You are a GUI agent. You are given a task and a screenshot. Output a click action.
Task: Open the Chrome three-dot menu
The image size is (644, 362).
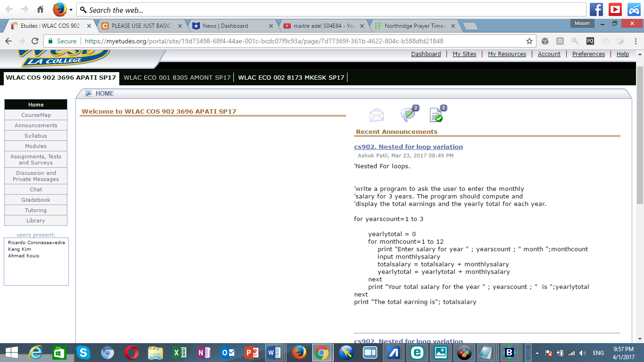tap(636, 41)
